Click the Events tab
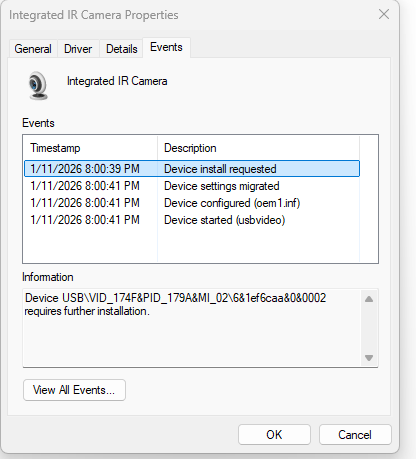The height and width of the screenshot is (459, 416). tap(166, 47)
